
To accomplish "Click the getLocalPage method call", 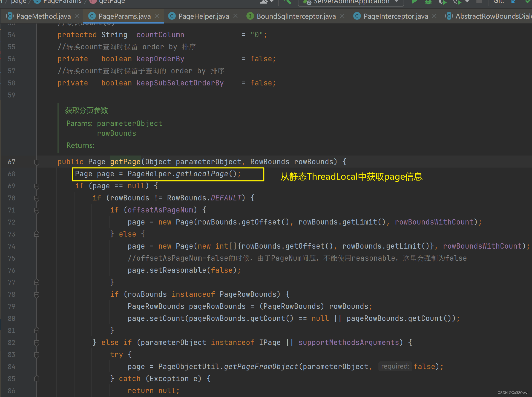I will click(x=202, y=174).
